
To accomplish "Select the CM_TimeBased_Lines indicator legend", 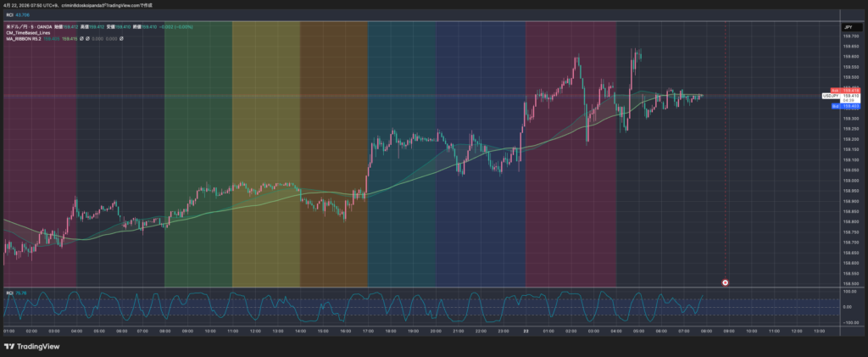I will [28, 33].
